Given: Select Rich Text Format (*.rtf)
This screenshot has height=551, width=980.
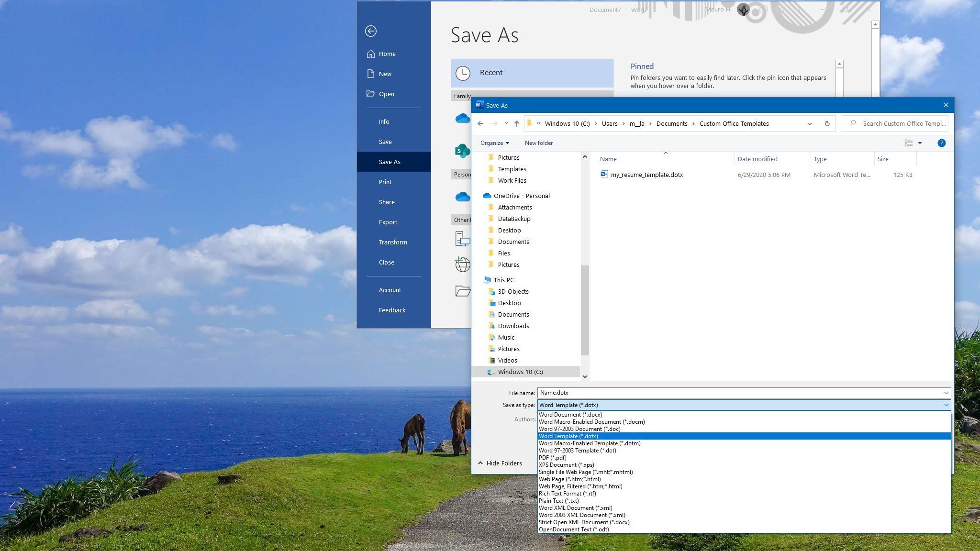Looking at the screenshot, I should pyautogui.click(x=744, y=494).
